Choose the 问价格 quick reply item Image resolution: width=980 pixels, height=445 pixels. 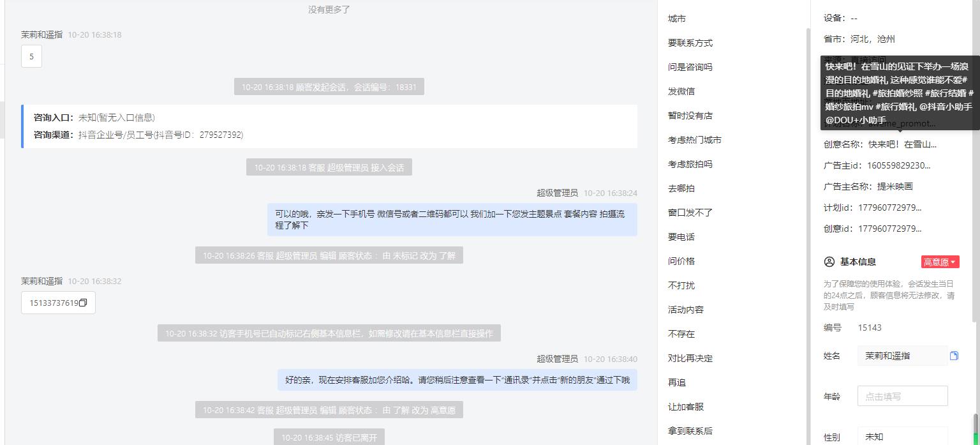coord(681,261)
